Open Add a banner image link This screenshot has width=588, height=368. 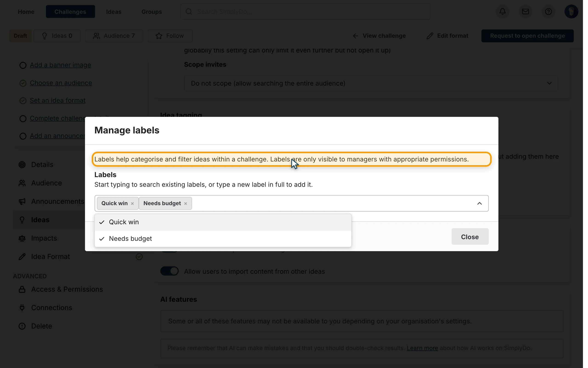pyautogui.click(x=60, y=65)
